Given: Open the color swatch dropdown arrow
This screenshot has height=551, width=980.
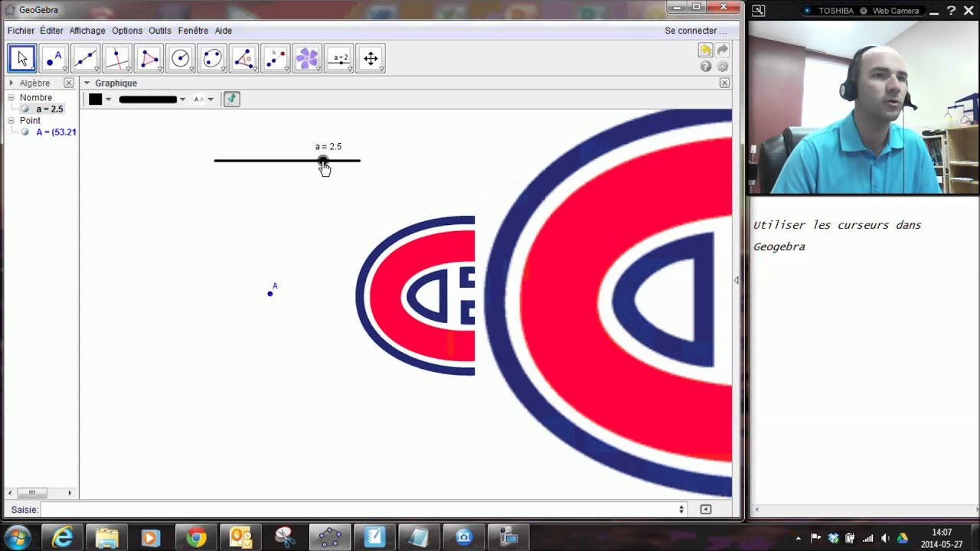Looking at the screenshot, I should [108, 99].
